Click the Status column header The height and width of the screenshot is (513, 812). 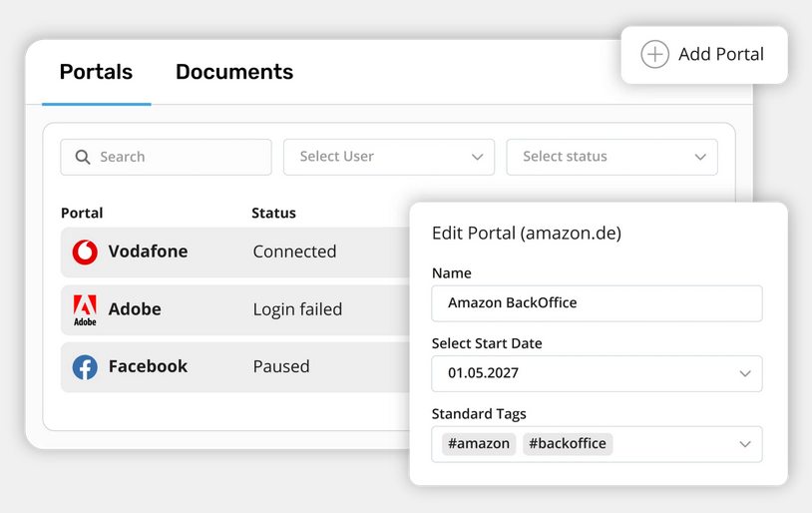(273, 213)
